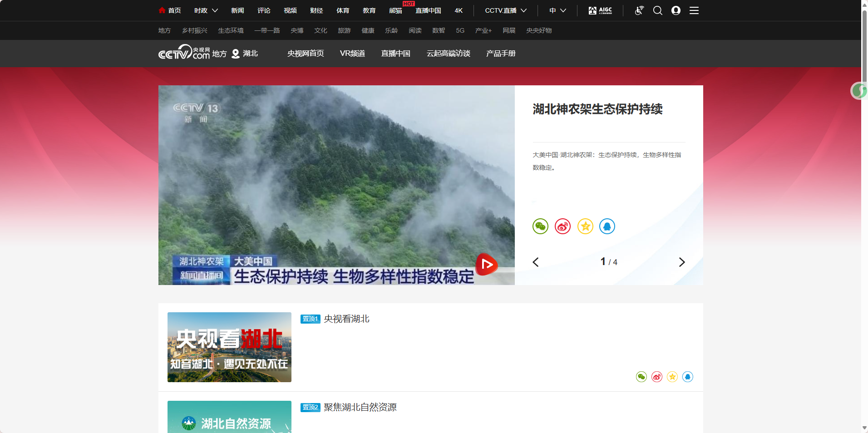Go to 央央好物 sub-navigation link
The height and width of the screenshot is (433, 868).
click(x=539, y=30)
